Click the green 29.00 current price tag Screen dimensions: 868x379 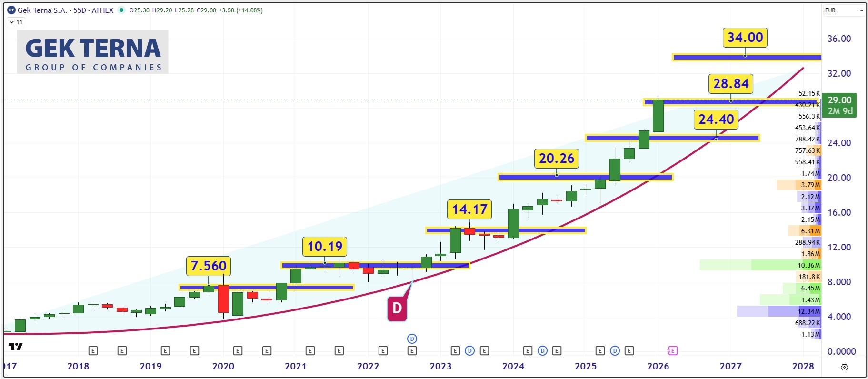coord(839,105)
